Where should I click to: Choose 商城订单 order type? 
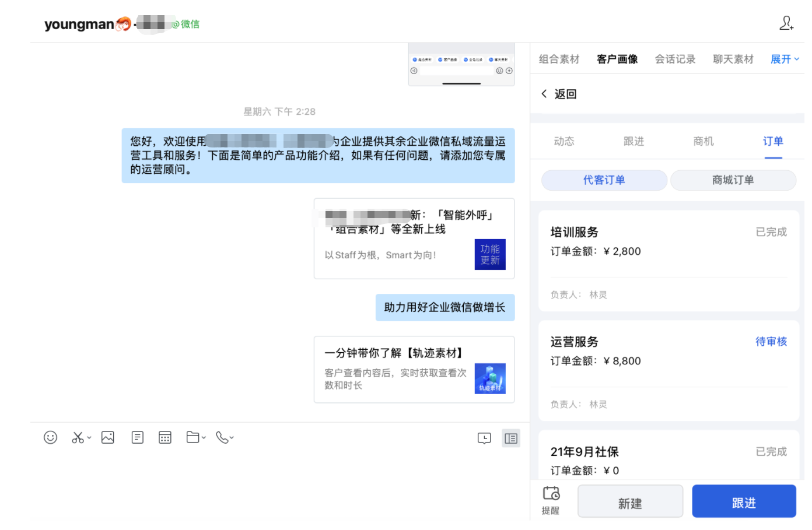(733, 180)
